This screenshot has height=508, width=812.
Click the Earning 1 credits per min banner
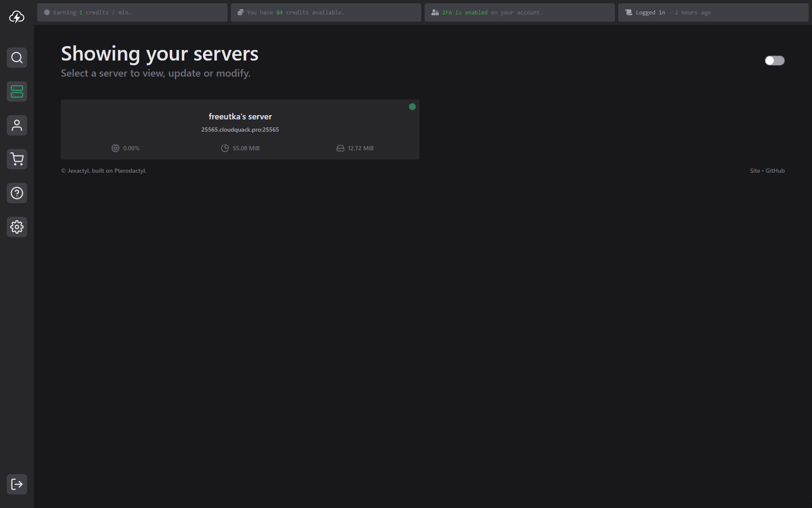click(x=132, y=13)
